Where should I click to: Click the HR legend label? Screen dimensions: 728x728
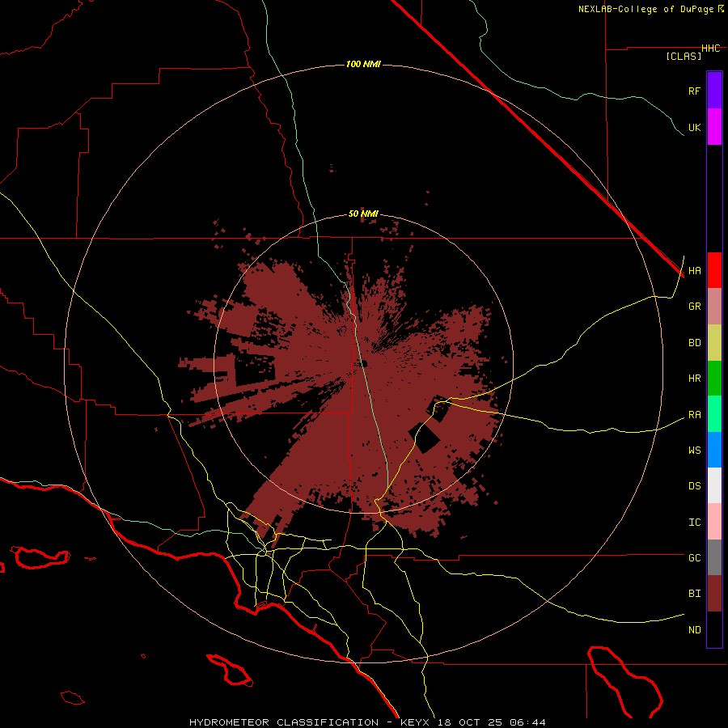(x=694, y=379)
